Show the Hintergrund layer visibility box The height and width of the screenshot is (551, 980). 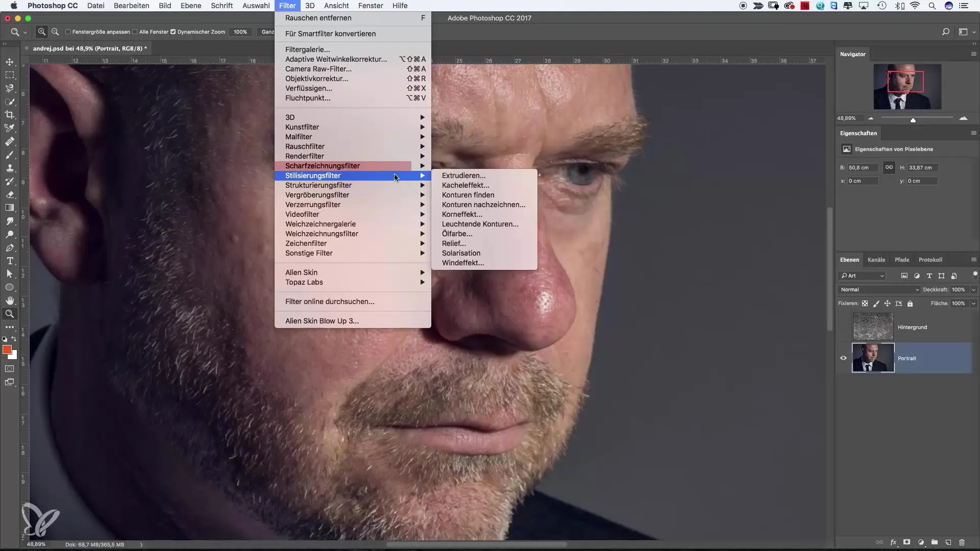tap(843, 327)
